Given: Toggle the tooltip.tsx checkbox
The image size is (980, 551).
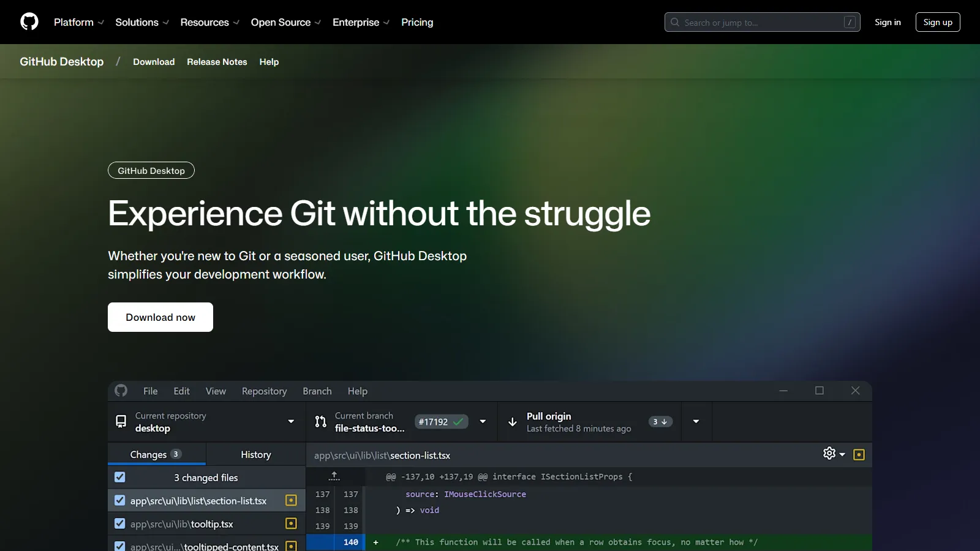Looking at the screenshot, I should 119,523.
